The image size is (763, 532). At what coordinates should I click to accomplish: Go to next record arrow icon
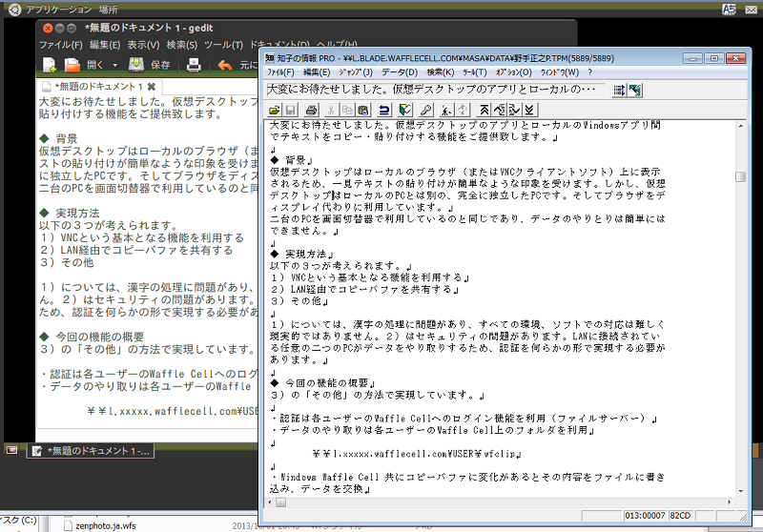point(514,110)
